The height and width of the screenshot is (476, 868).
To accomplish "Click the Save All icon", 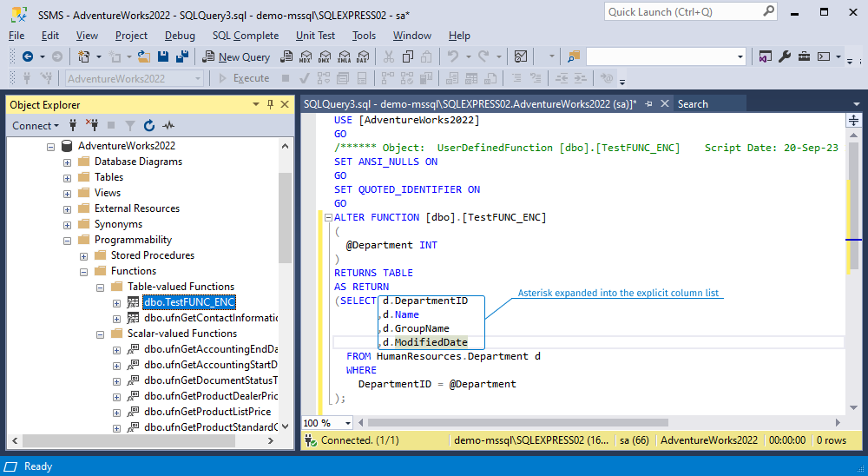I will (181, 56).
